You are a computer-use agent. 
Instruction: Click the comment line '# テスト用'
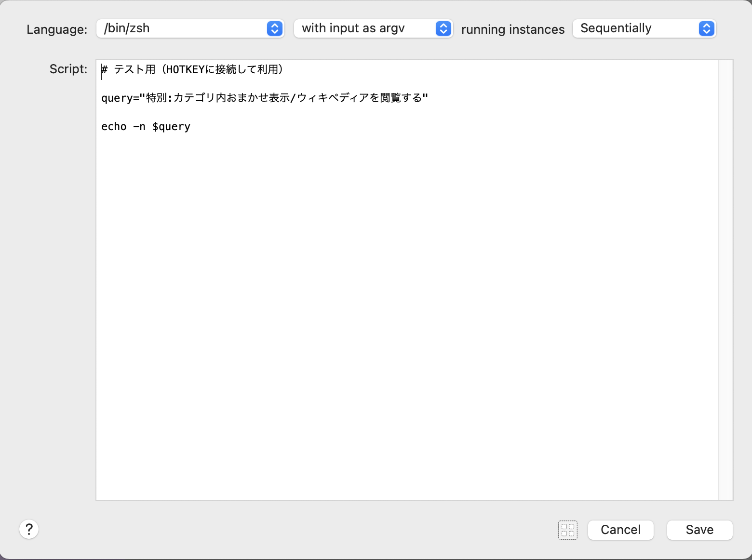pyautogui.click(x=192, y=69)
